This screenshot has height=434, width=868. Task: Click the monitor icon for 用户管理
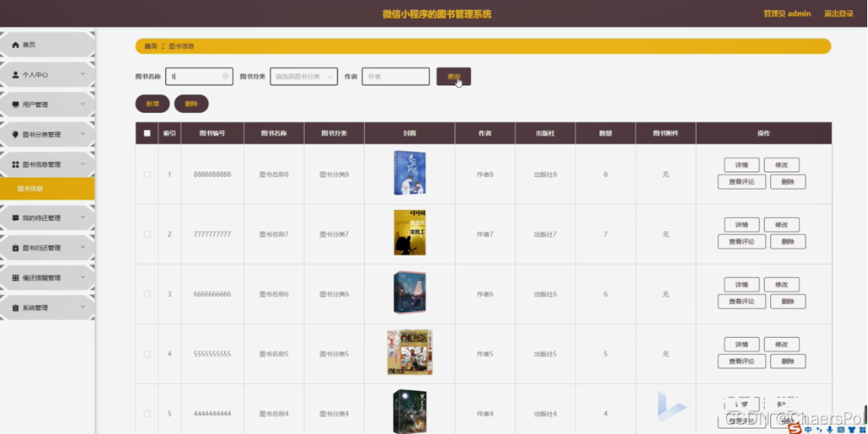pyautogui.click(x=16, y=105)
